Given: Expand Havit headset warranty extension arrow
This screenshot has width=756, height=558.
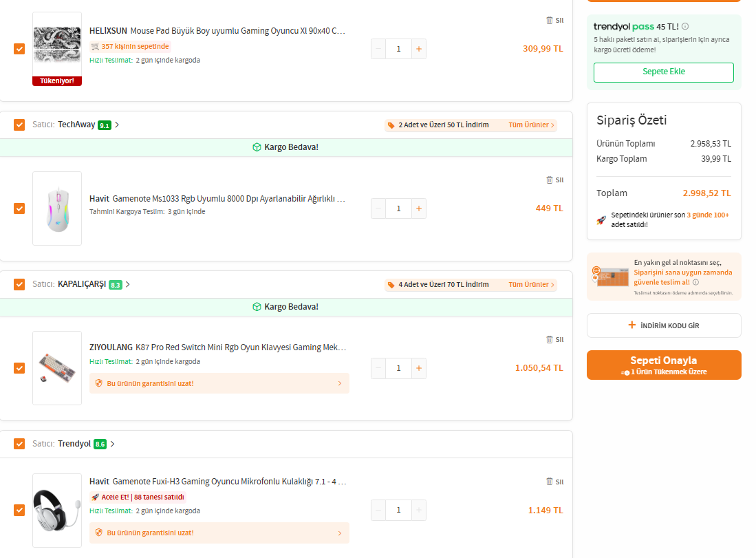Looking at the screenshot, I should tap(339, 533).
